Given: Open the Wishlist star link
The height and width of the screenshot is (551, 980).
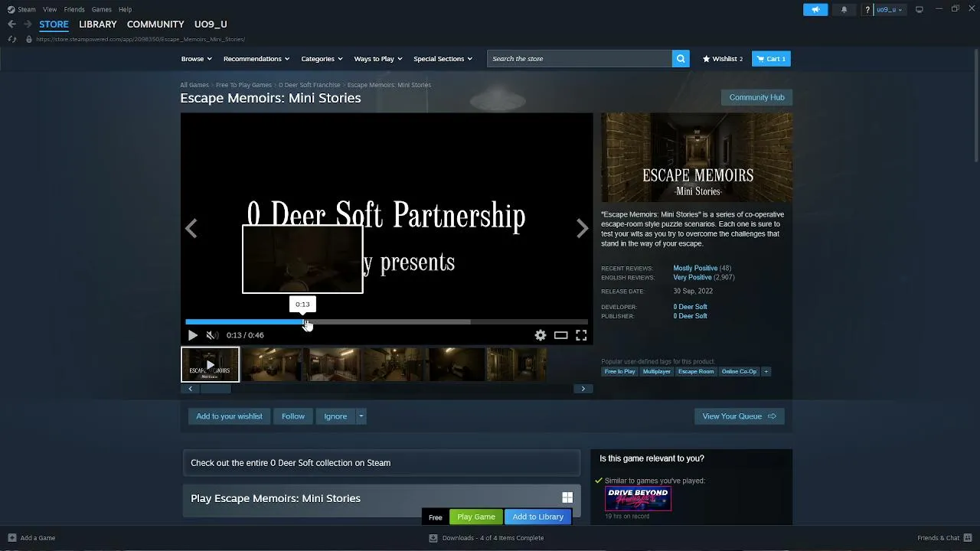Looking at the screenshot, I should [x=723, y=59].
